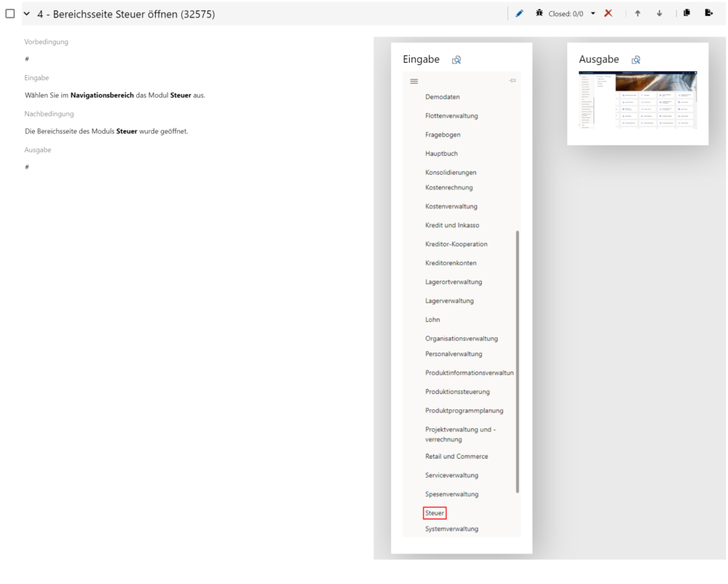Delete step with the red X icon
The width and height of the screenshot is (728, 584).
pos(609,14)
